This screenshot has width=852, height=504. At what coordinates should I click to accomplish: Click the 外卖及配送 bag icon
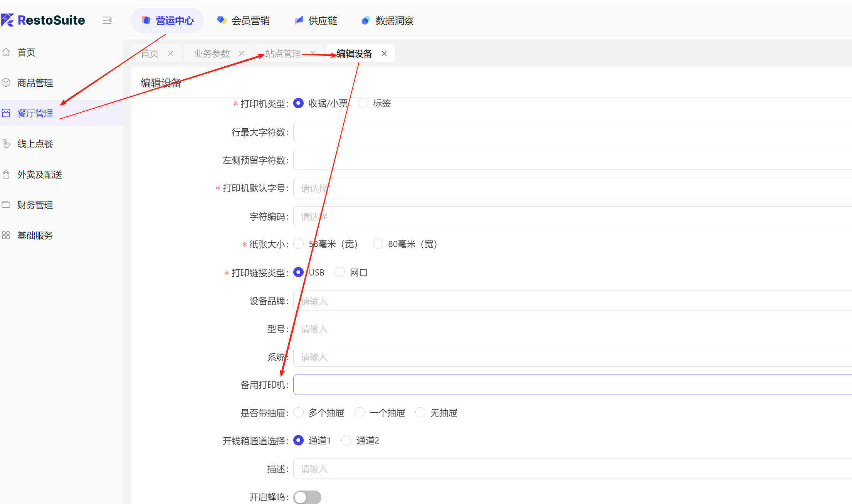point(6,174)
